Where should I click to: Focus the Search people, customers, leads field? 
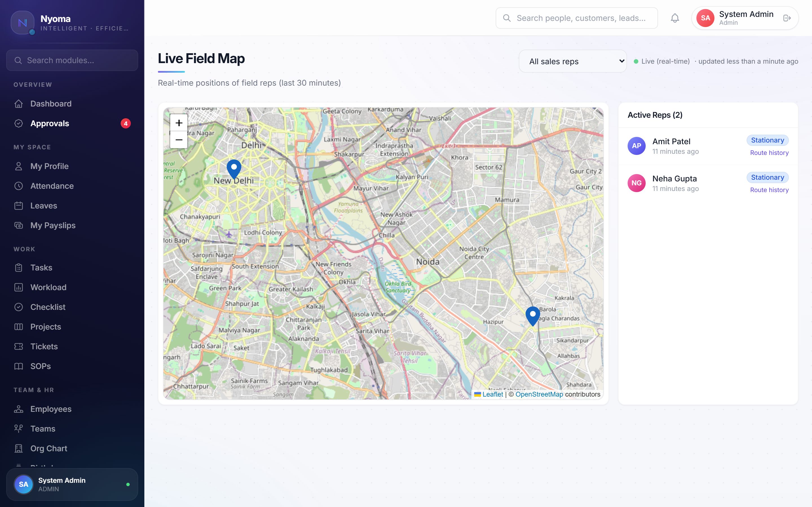pyautogui.click(x=577, y=18)
